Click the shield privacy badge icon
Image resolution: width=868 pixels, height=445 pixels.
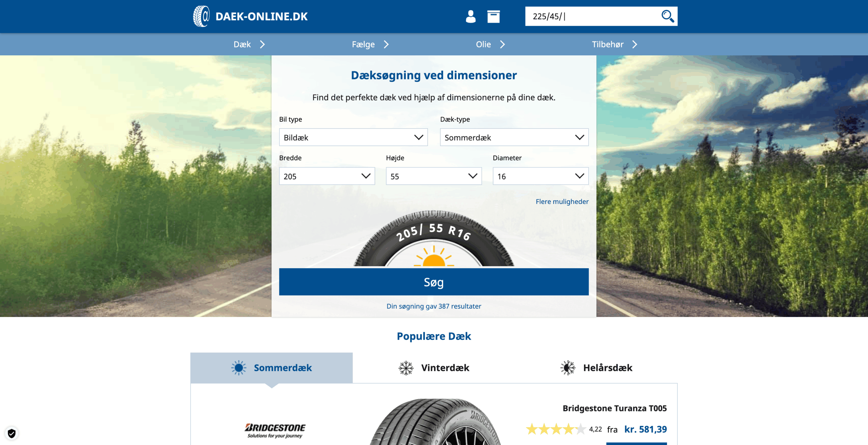12,433
